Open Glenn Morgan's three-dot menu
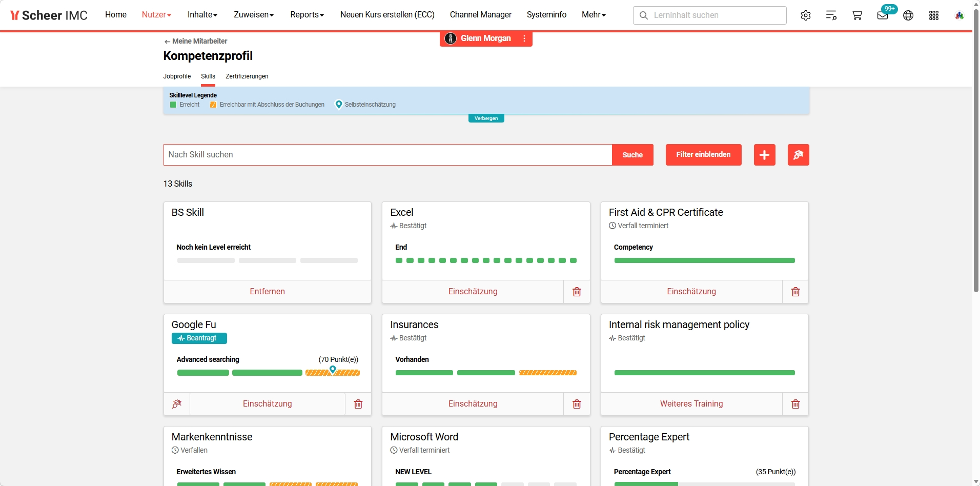This screenshot has width=980, height=486. click(524, 38)
